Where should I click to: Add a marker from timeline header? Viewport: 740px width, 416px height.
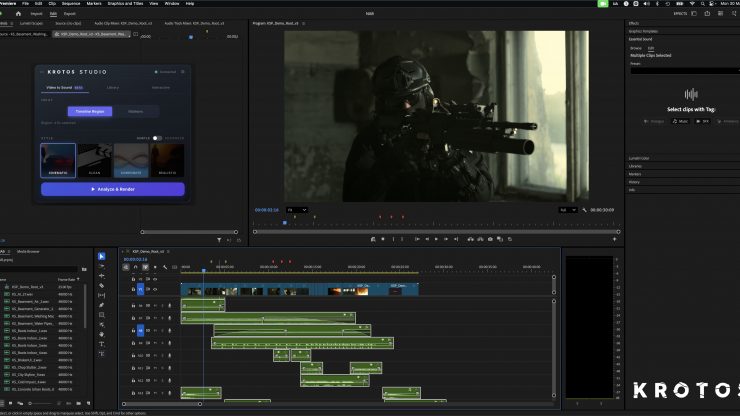[155, 267]
